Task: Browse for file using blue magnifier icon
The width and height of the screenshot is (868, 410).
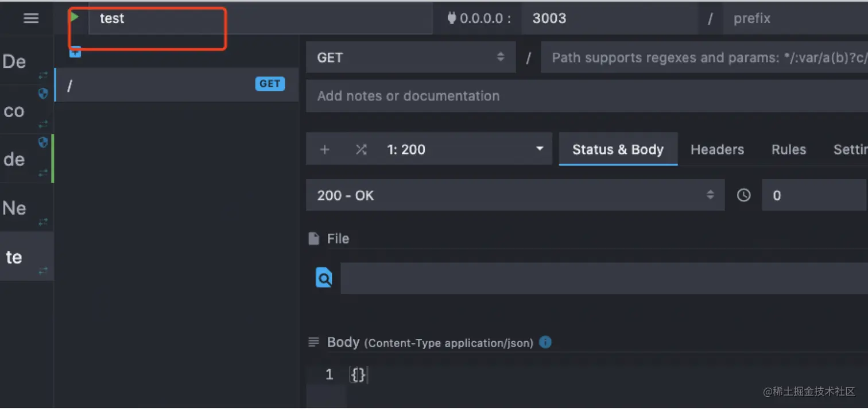Action: pos(324,279)
